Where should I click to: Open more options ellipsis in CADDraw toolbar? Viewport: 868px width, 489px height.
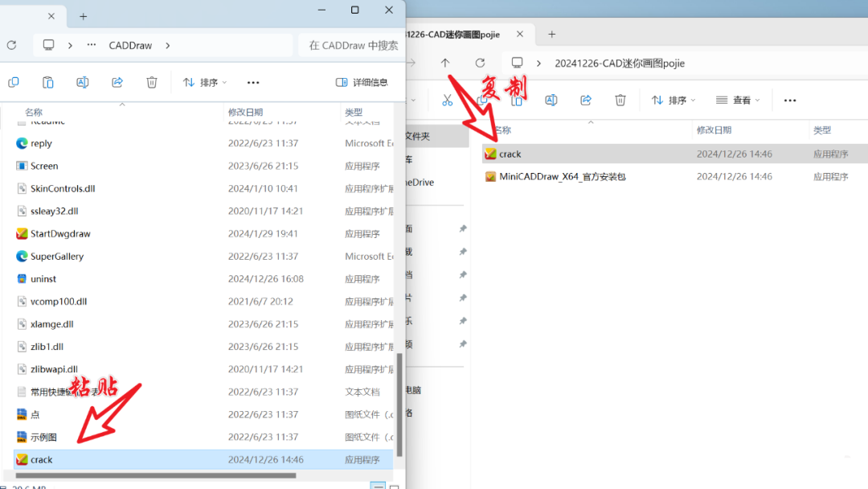253,83
